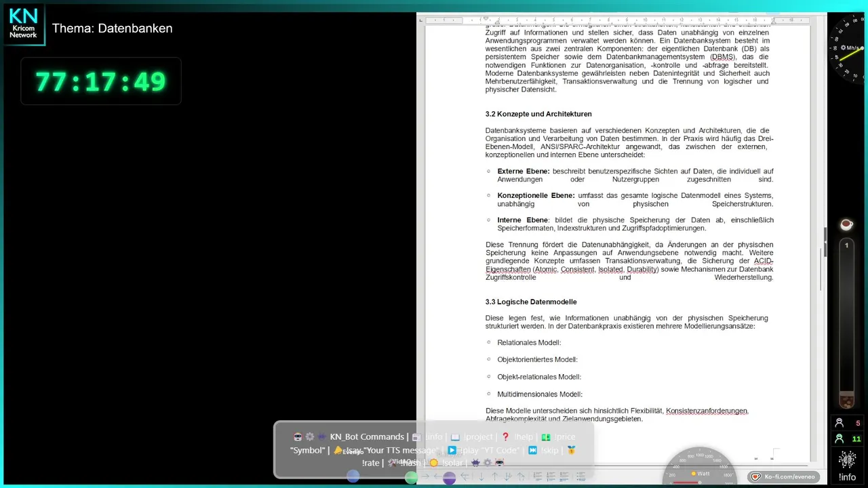
Task: Click the underlined word "DBMS"
Action: (x=722, y=57)
